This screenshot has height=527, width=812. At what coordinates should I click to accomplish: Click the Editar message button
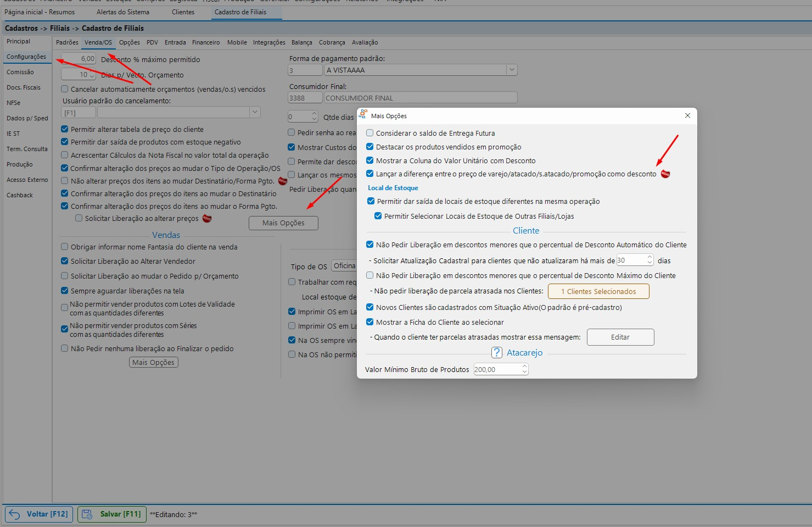point(620,337)
